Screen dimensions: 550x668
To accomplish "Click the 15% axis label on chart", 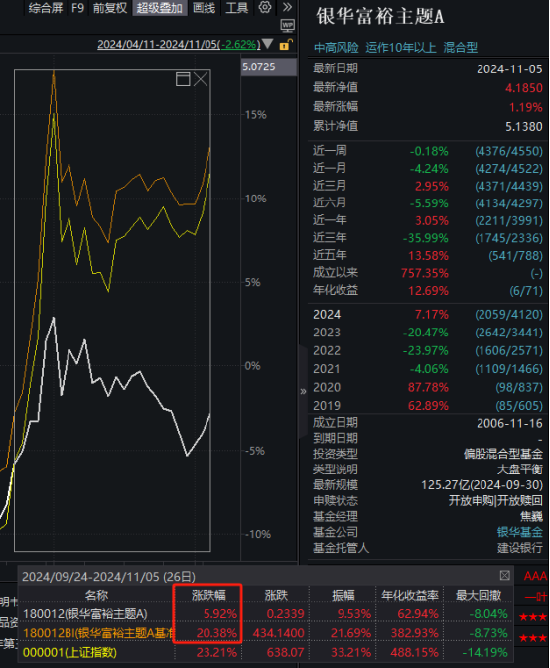I will coord(256,115).
